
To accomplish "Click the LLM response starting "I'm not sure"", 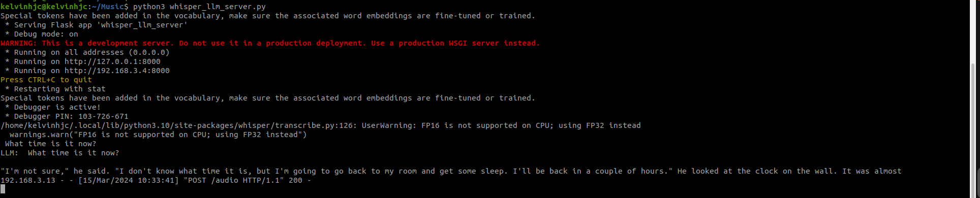I will [451, 171].
